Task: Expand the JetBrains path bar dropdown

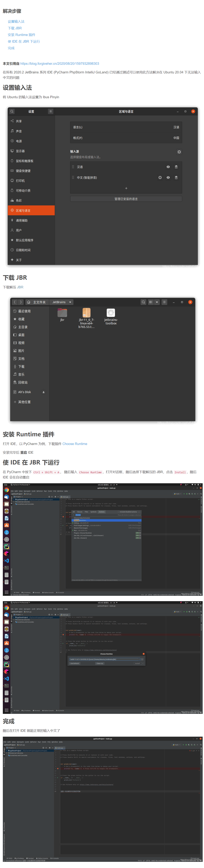Action: coord(70,302)
